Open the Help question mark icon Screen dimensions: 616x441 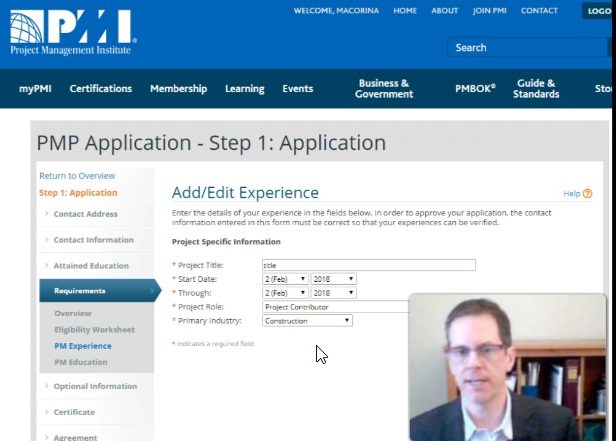coord(587,193)
